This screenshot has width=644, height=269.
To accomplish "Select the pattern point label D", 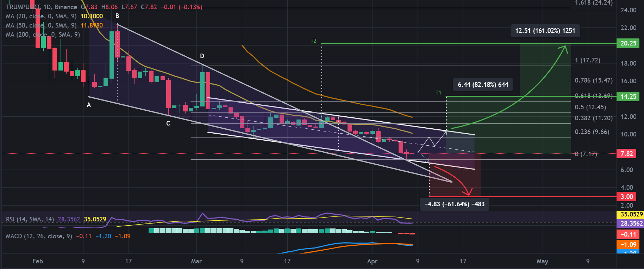I will [x=202, y=56].
